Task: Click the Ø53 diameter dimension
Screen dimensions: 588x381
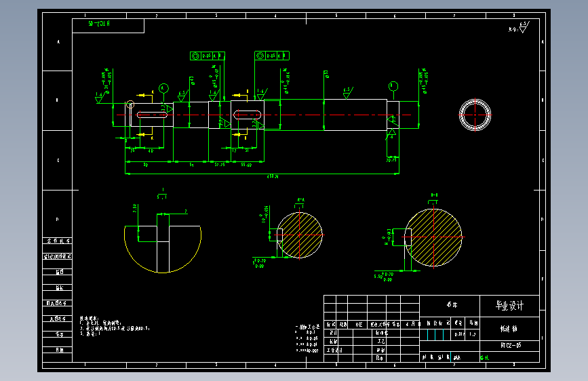Action: coord(326,75)
